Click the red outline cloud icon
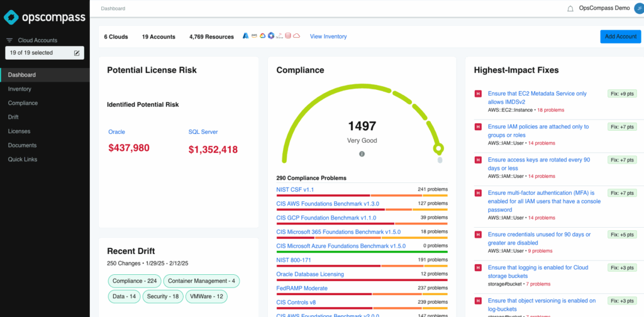Screen dimensions: 644x317 point(297,36)
